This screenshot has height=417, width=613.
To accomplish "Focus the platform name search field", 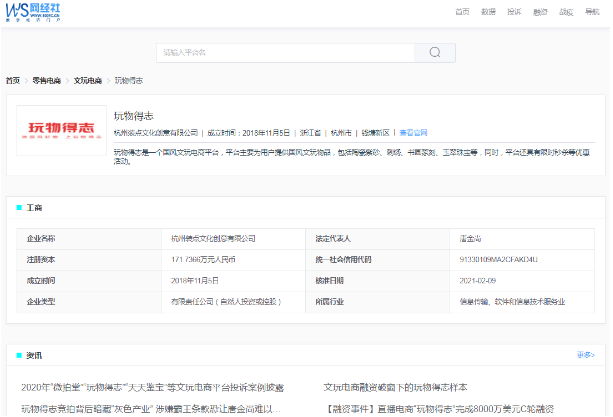I will [285, 53].
